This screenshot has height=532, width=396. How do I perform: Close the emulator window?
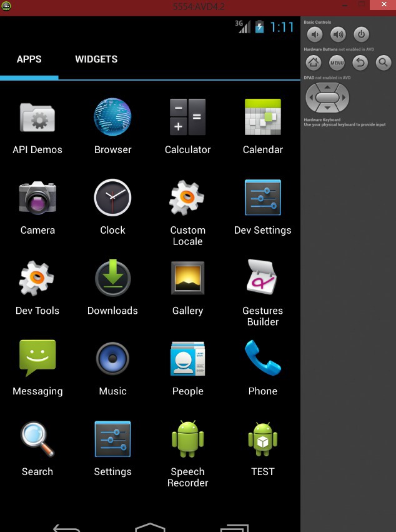(x=384, y=4)
